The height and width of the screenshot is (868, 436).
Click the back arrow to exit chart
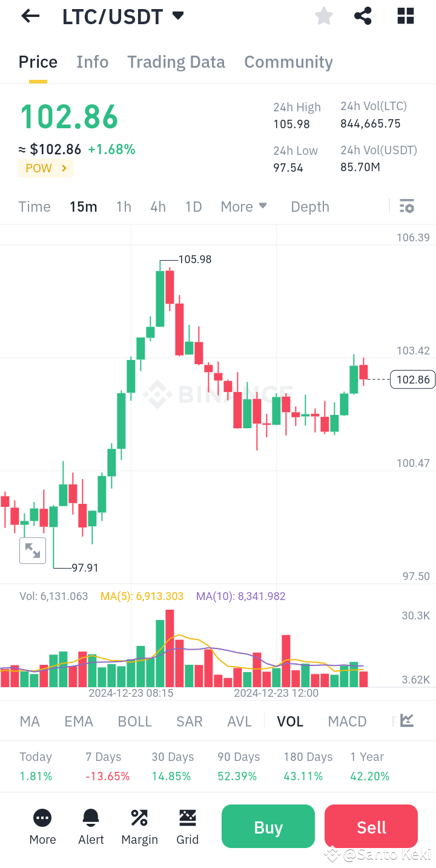click(x=29, y=16)
